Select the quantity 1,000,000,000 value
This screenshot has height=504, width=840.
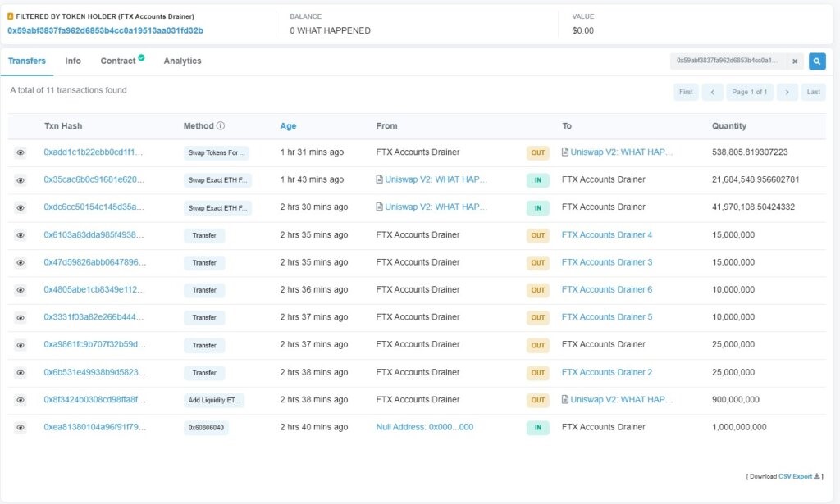(739, 427)
